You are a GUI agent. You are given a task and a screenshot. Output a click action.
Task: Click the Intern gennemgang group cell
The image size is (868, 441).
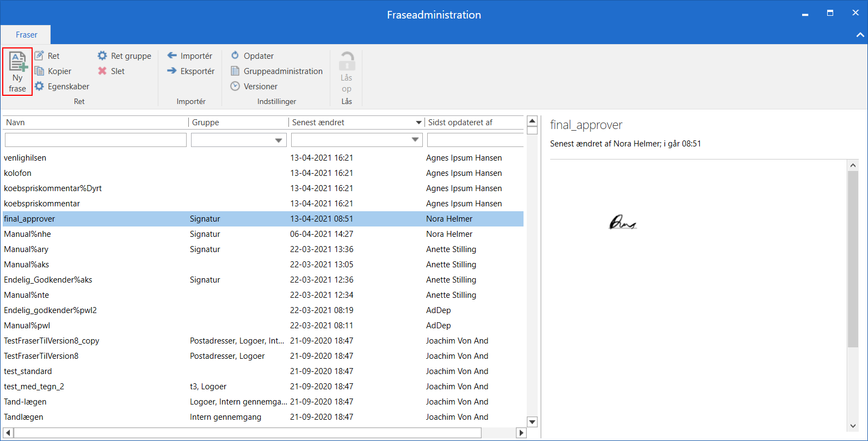[x=225, y=417]
